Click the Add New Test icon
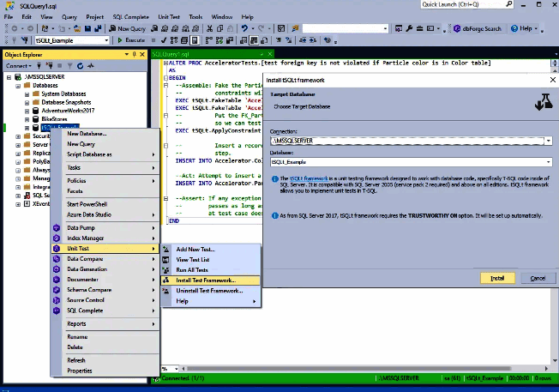 [166, 248]
